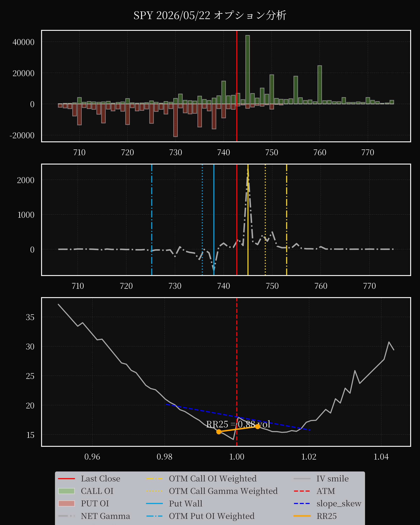Image resolution: width=420 pixels, height=525 pixels.
Task: Click the "25" y-axis label on IV chart
Action: tap(30, 376)
